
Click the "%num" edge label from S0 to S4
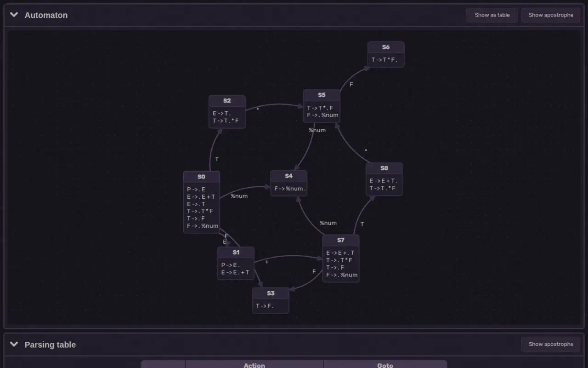(x=239, y=196)
